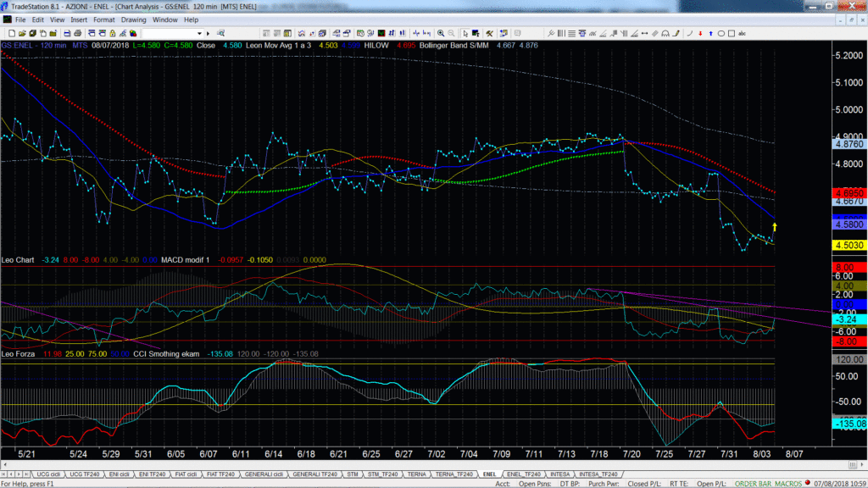Click the red 4.6950 price axis marker
The width and height of the screenshot is (868, 488).
849,193
